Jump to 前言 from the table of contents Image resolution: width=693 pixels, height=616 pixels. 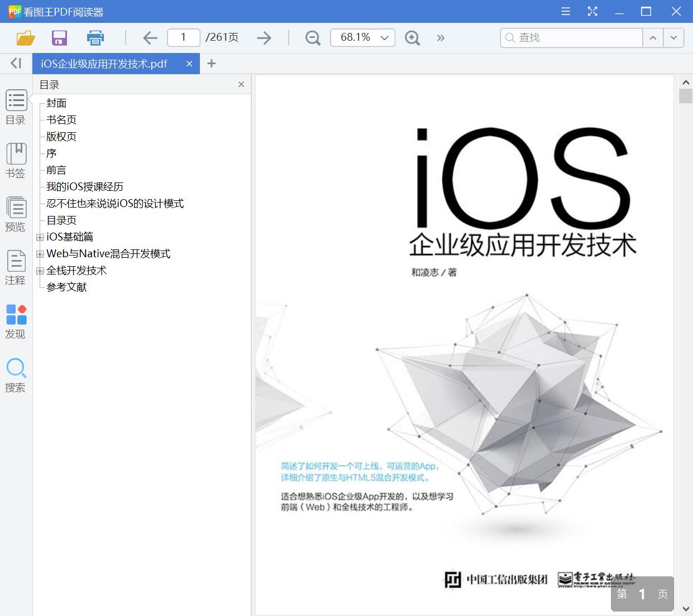(x=55, y=170)
